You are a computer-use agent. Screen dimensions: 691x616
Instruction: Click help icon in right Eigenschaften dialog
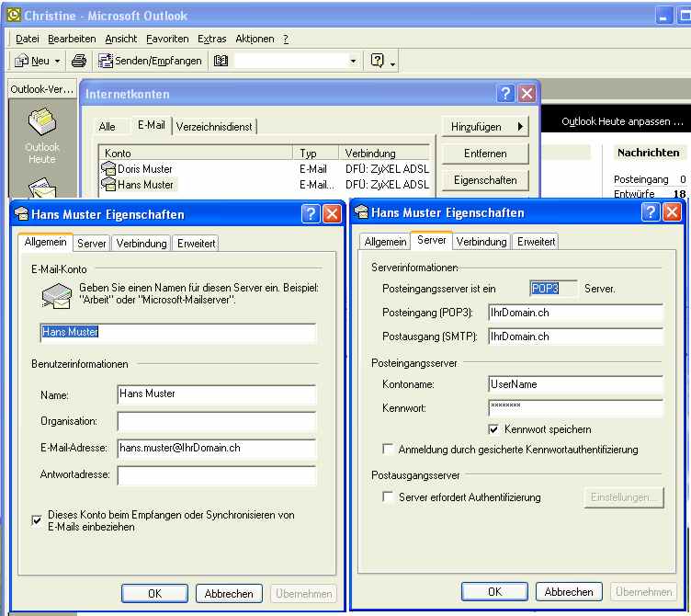(x=651, y=212)
